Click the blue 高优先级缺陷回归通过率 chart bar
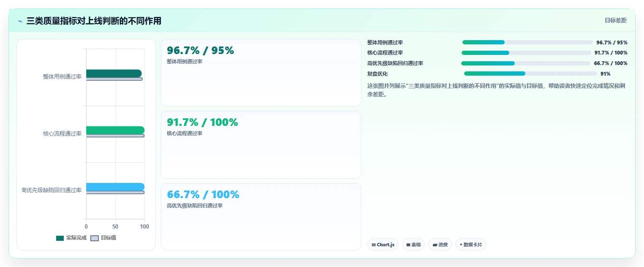The height and width of the screenshot is (267, 644). tap(115, 187)
